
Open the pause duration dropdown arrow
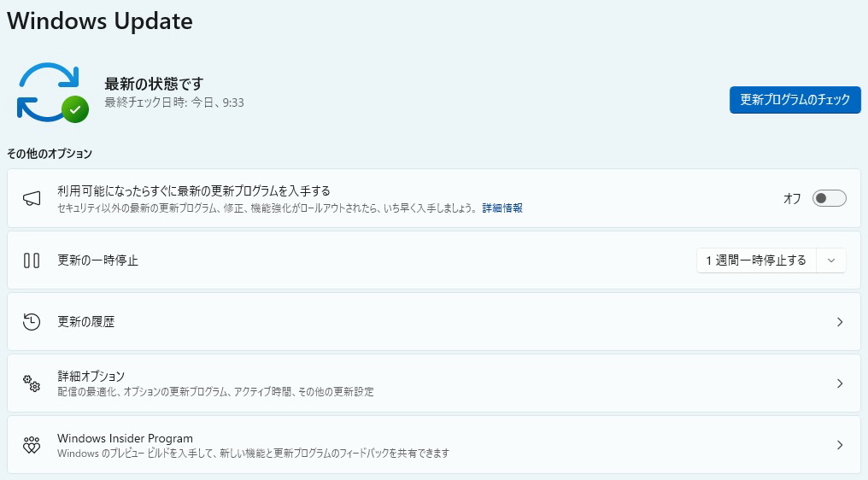831,260
